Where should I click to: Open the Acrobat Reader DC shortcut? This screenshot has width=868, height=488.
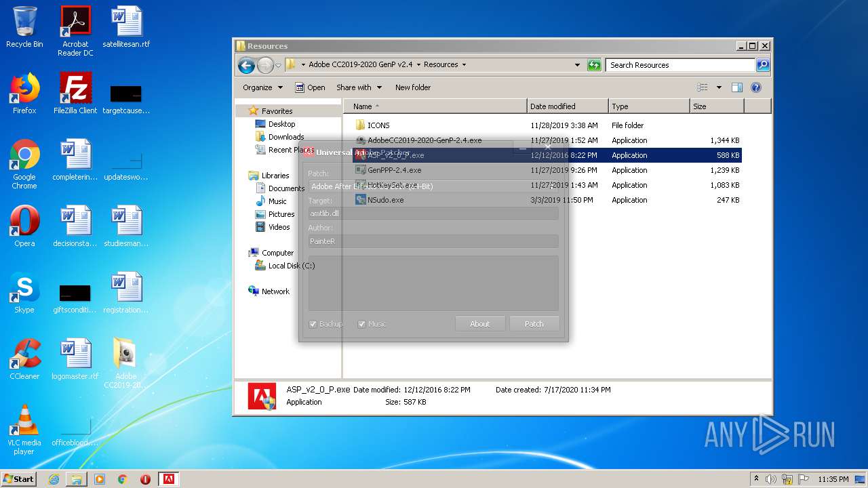pyautogui.click(x=75, y=31)
